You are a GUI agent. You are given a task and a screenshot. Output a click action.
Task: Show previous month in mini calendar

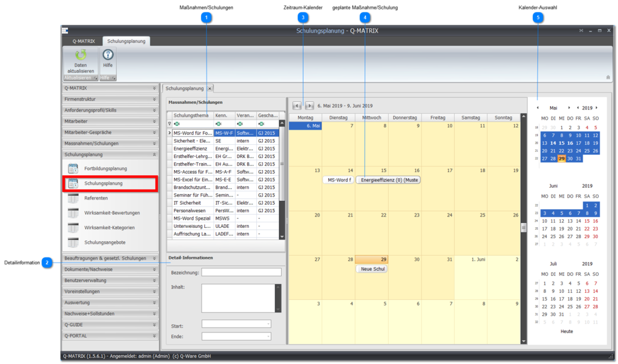(537, 108)
